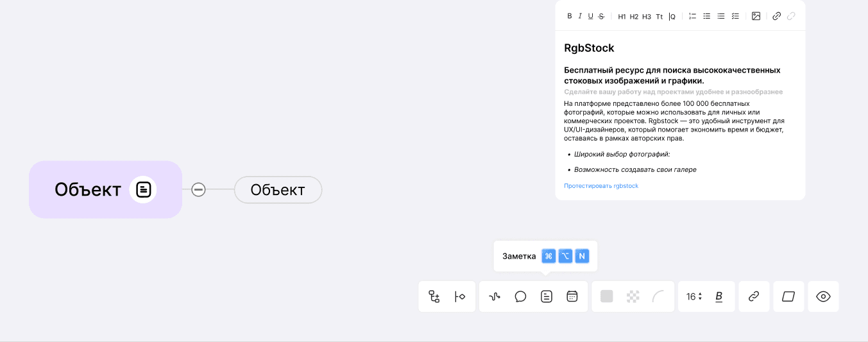Toggle strikethrough in the note editor

pos(601,16)
